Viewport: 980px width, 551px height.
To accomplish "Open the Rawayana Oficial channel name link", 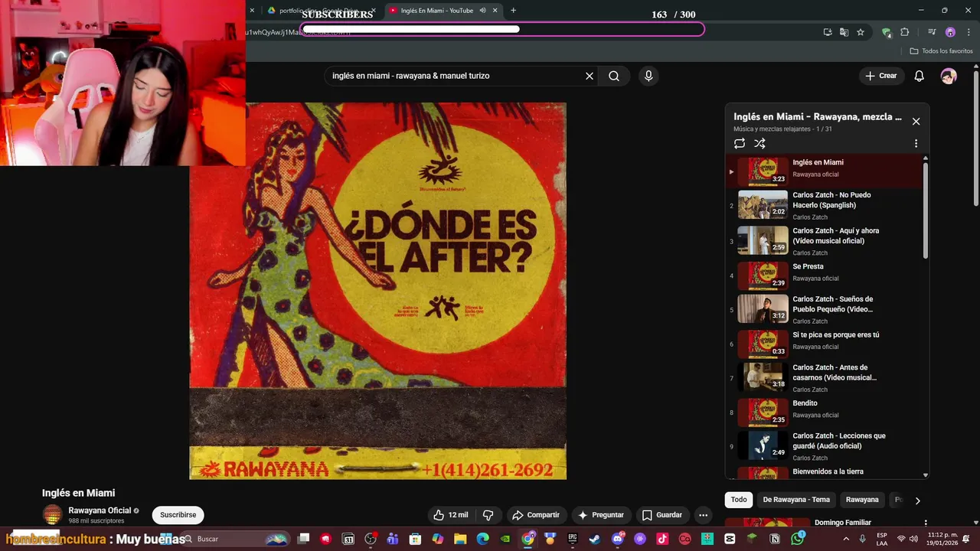I will (x=100, y=510).
